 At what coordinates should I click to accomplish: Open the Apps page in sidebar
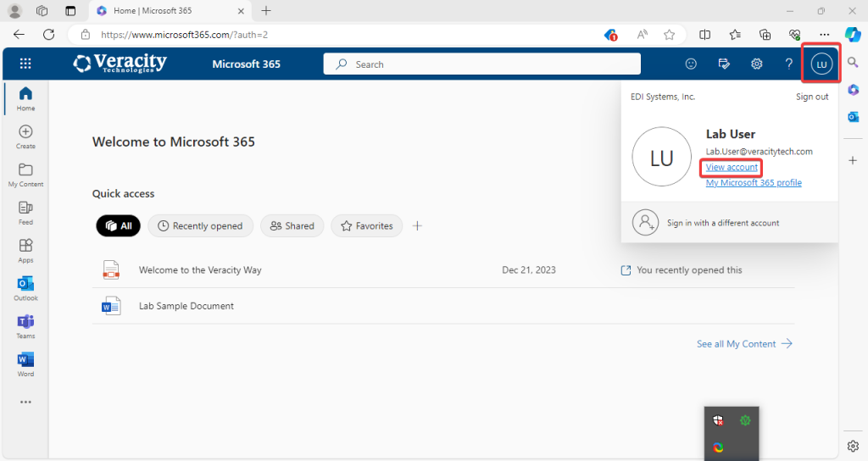point(25,249)
